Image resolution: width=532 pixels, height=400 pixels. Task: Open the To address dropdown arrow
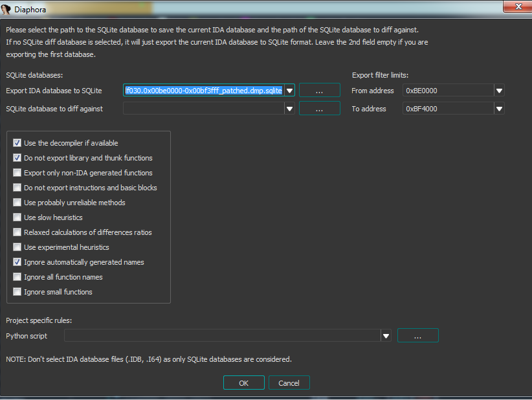499,109
